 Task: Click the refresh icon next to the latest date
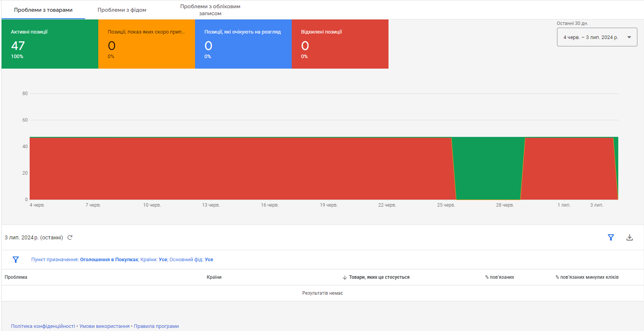(x=70, y=237)
